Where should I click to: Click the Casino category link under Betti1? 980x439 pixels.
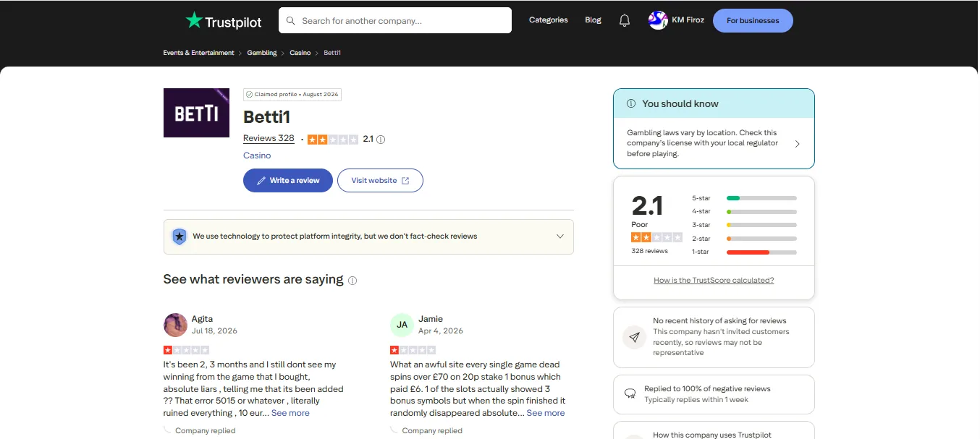(x=257, y=155)
